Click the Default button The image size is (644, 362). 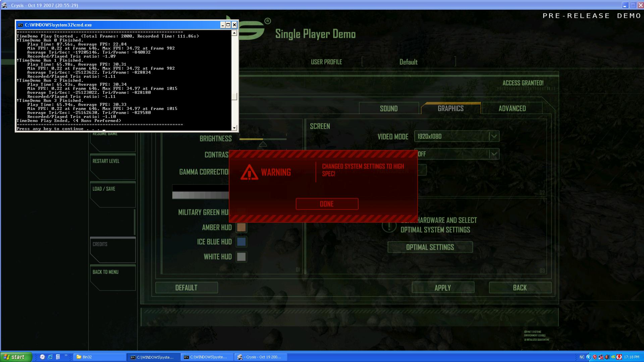186,288
